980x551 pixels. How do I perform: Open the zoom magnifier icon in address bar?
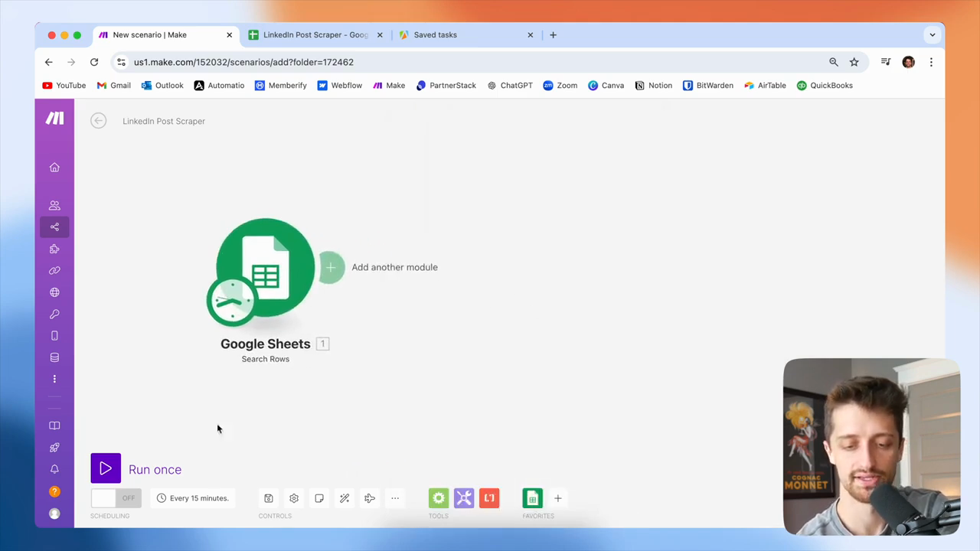834,62
